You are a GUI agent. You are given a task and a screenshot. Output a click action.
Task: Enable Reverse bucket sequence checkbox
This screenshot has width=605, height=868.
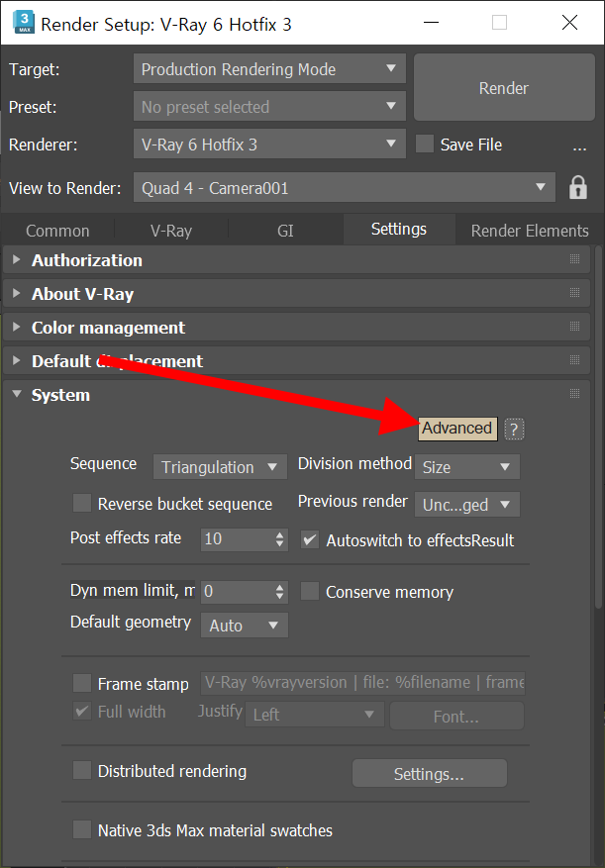pyautogui.click(x=82, y=504)
